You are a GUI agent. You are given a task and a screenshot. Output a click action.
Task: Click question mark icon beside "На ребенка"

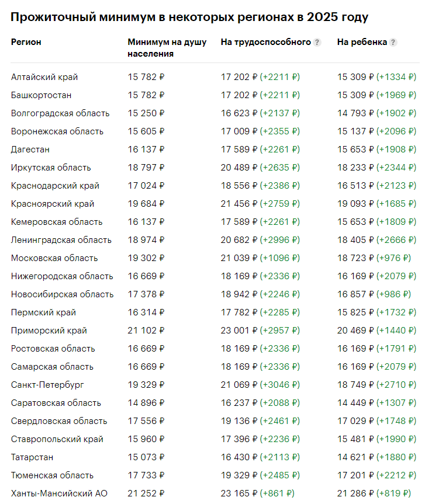[393, 42]
